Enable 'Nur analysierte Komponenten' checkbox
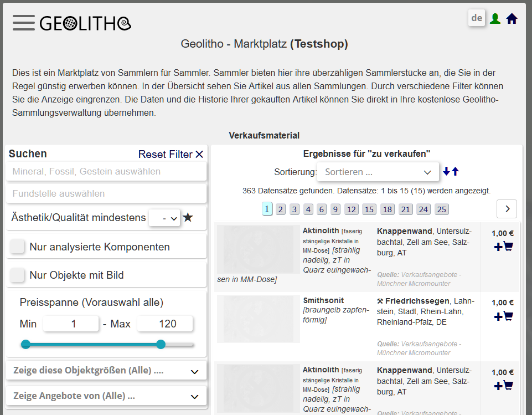Screen dimensions: 532x415 coord(18,247)
